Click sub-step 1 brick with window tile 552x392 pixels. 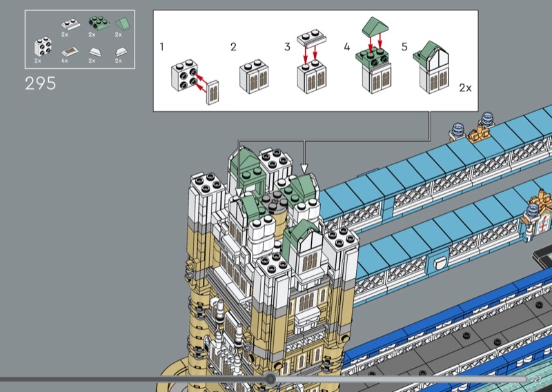point(195,81)
